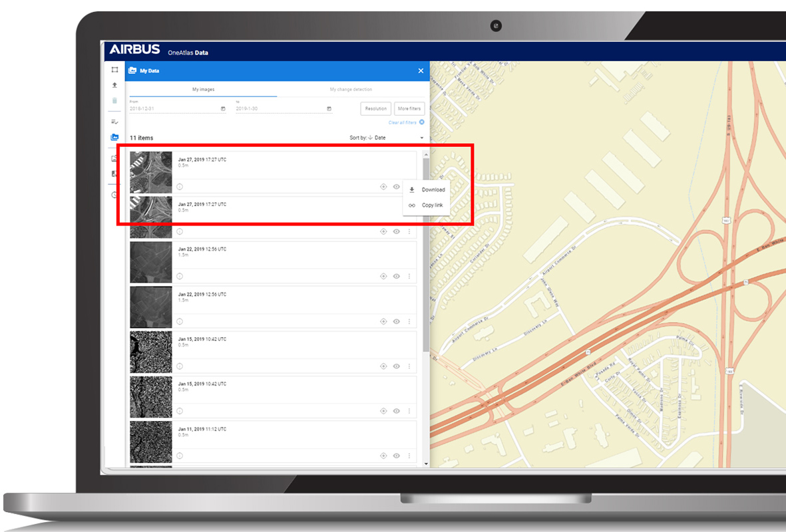Screen dimensions: 786x532
Task: Open the Resolution filter dropdown
Action: (375, 108)
